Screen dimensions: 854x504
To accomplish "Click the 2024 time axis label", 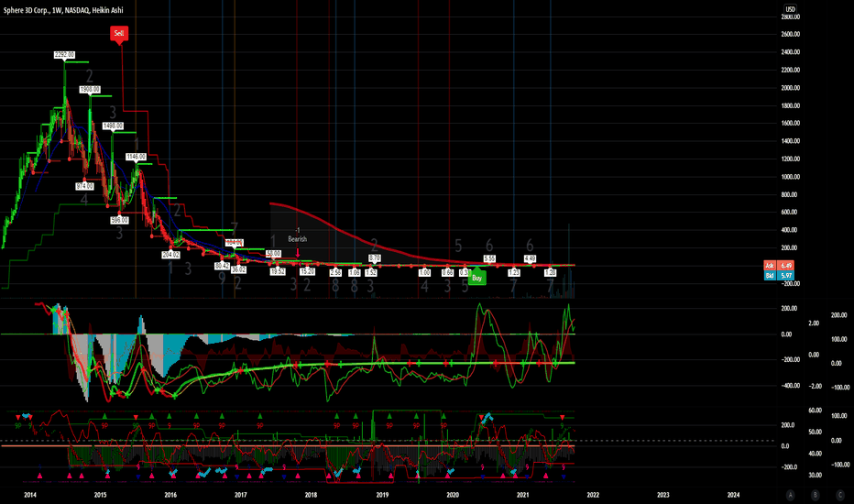I will [x=734, y=495].
